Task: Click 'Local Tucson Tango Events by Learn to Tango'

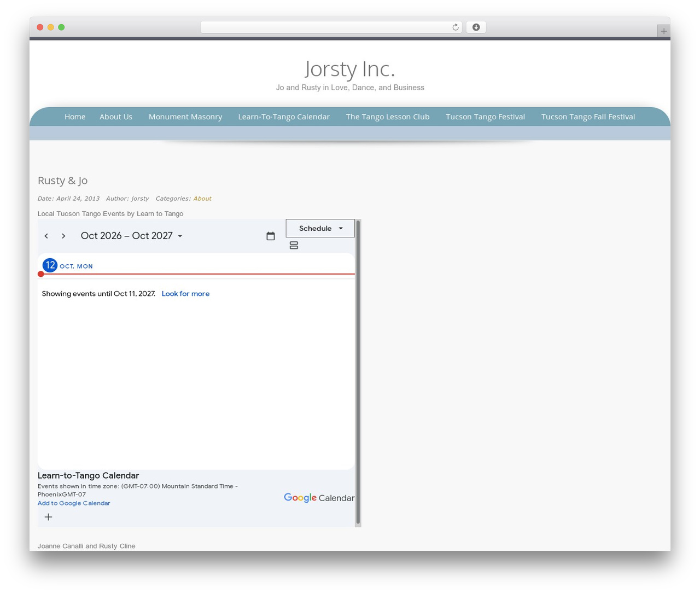Action: tap(110, 214)
